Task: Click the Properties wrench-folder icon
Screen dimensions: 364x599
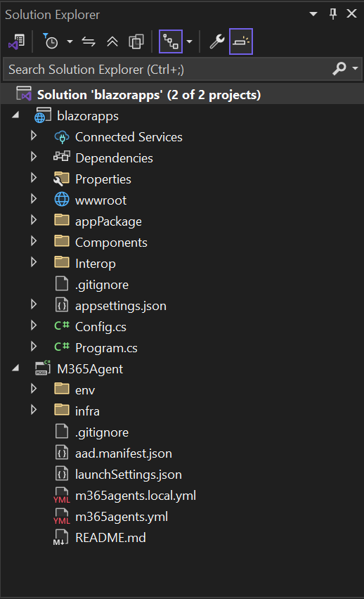Action: (62, 179)
